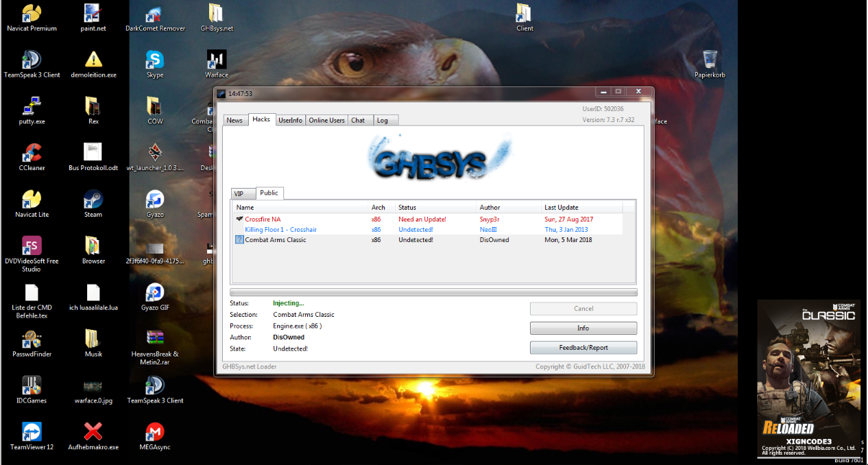Open Navicat Premium desktop shortcut
This screenshot has width=868, height=465.
pyautogui.click(x=32, y=19)
